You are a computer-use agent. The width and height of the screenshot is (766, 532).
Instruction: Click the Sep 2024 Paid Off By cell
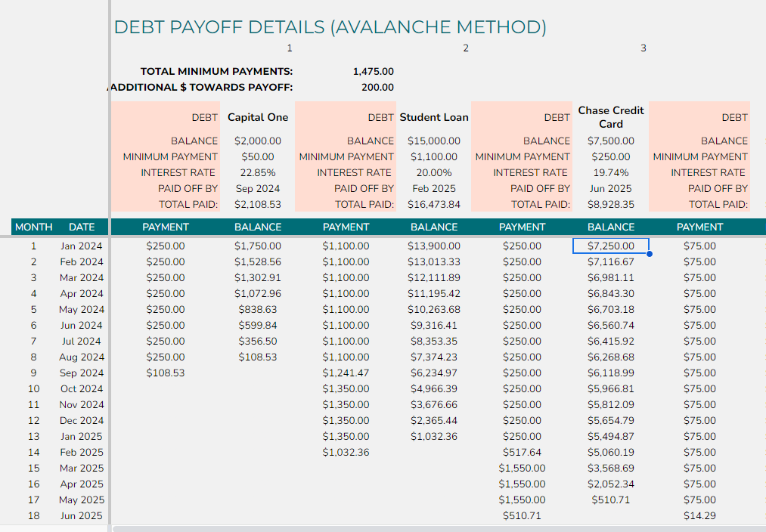click(x=259, y=188)
